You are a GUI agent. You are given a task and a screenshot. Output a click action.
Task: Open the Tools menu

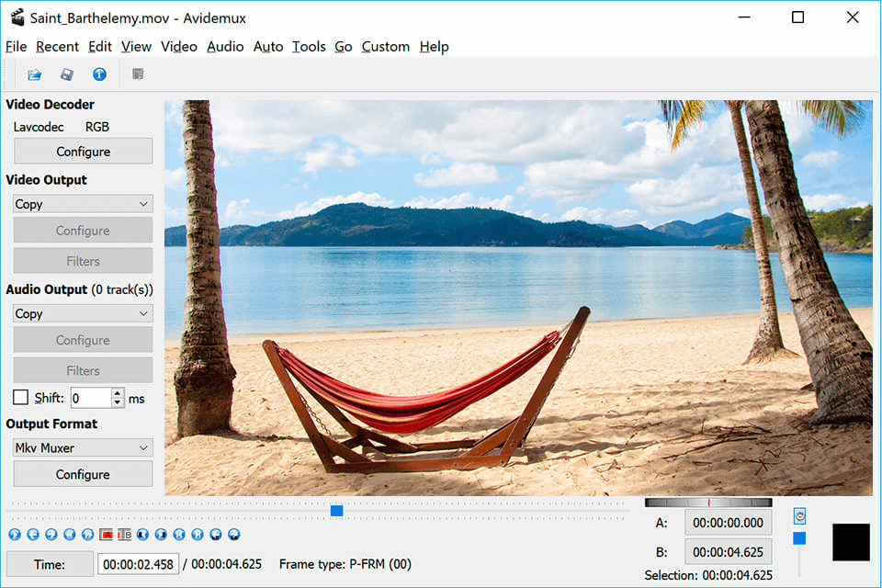pos(309,46)
